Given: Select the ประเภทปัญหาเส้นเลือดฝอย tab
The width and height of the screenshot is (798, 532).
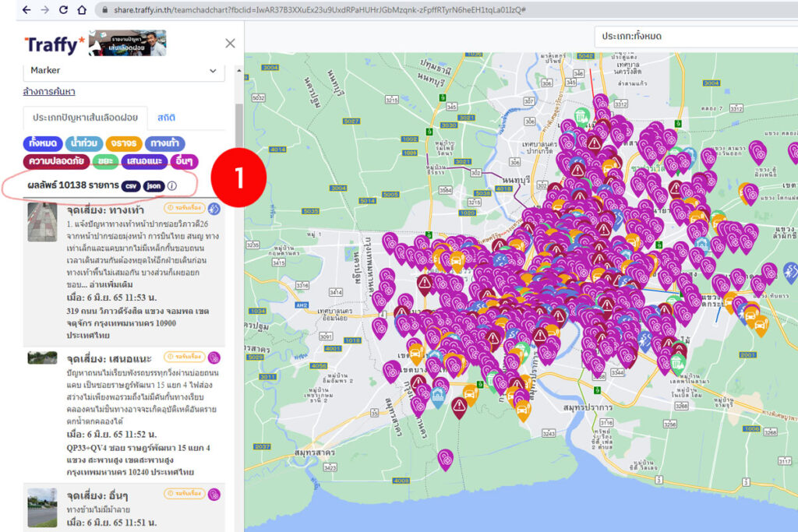Looking at the screenshot, I should [x=85, y=118].
